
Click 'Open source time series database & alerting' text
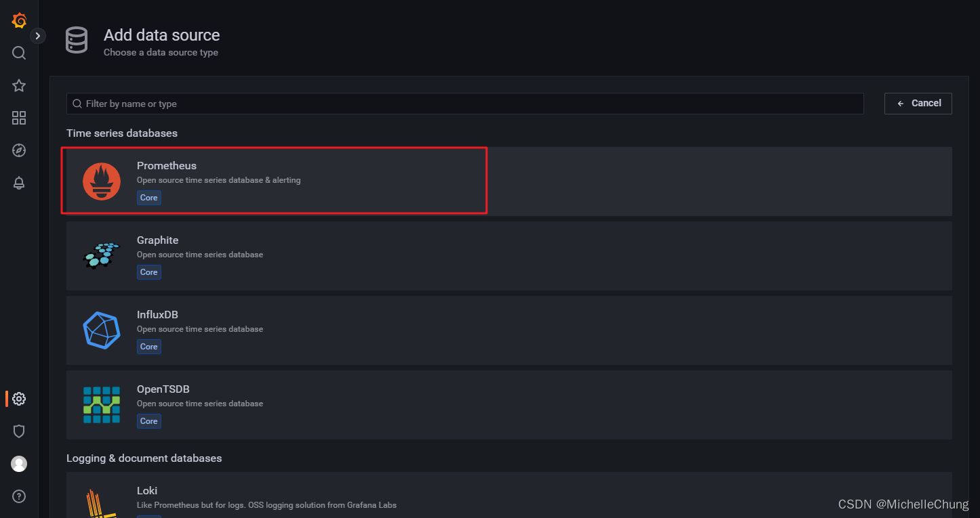pyautogui.click(x=219, y=180)
